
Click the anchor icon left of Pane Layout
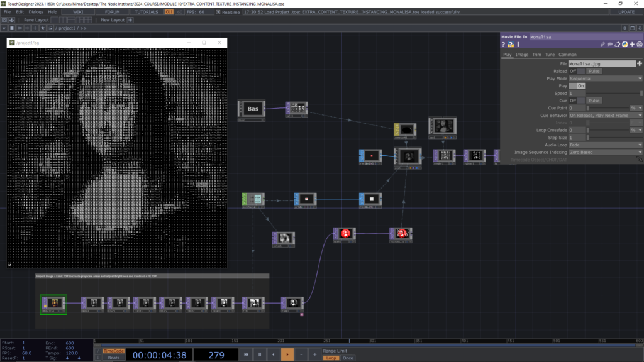click(12, 20)
